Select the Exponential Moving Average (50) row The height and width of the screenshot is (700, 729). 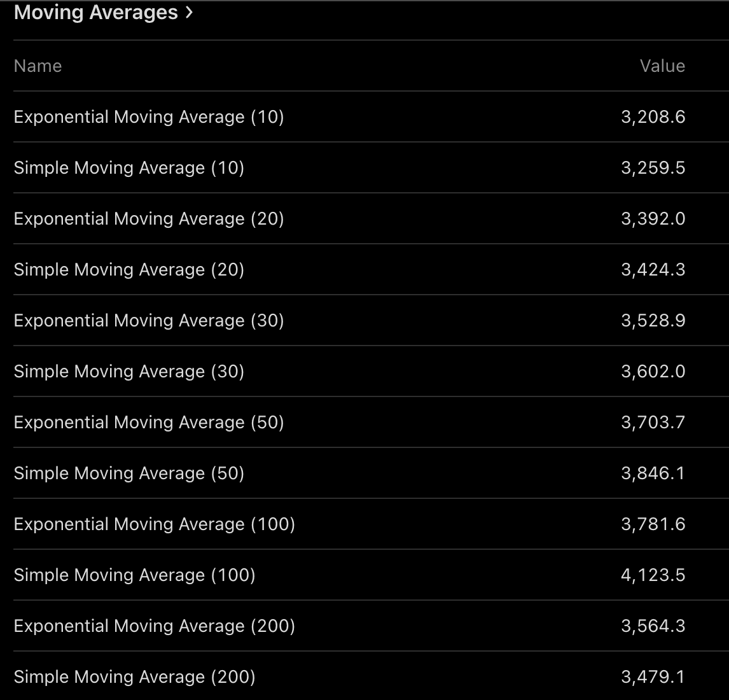click(x=149, y=423)
